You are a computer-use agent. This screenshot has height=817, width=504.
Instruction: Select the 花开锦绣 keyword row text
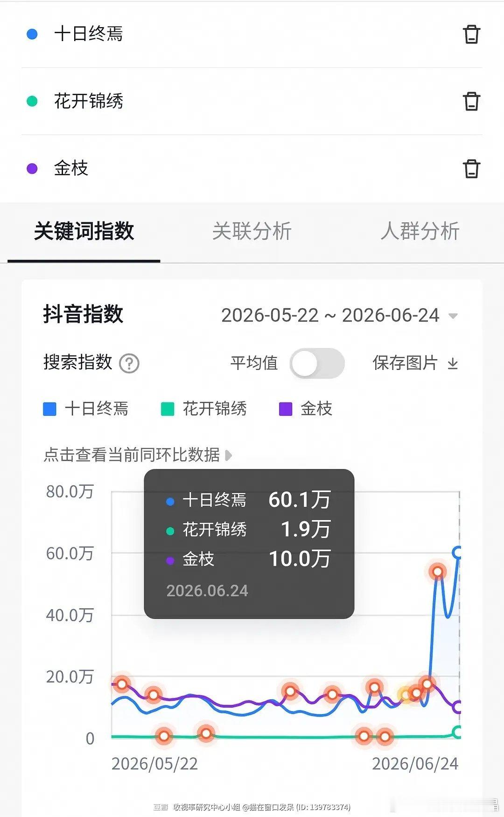pyautogui.click(x=89, y=101)
